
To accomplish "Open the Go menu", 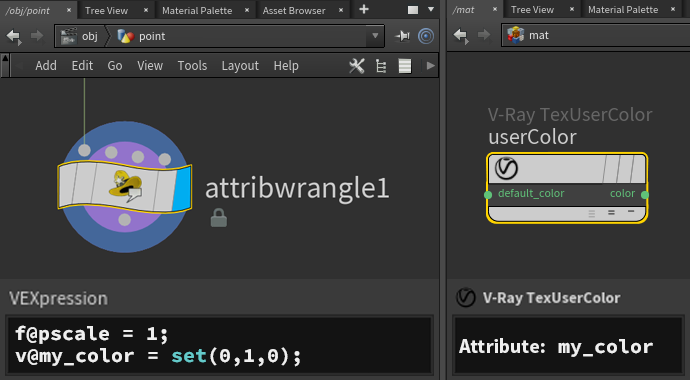I will point(115,66).
